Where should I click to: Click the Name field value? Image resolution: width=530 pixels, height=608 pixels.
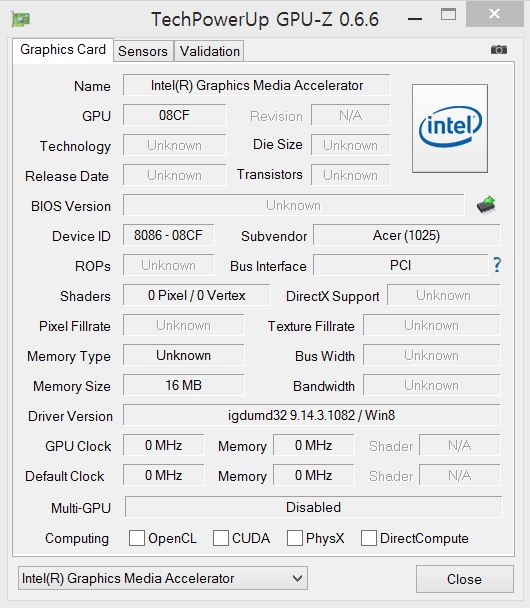coord(257,85)
